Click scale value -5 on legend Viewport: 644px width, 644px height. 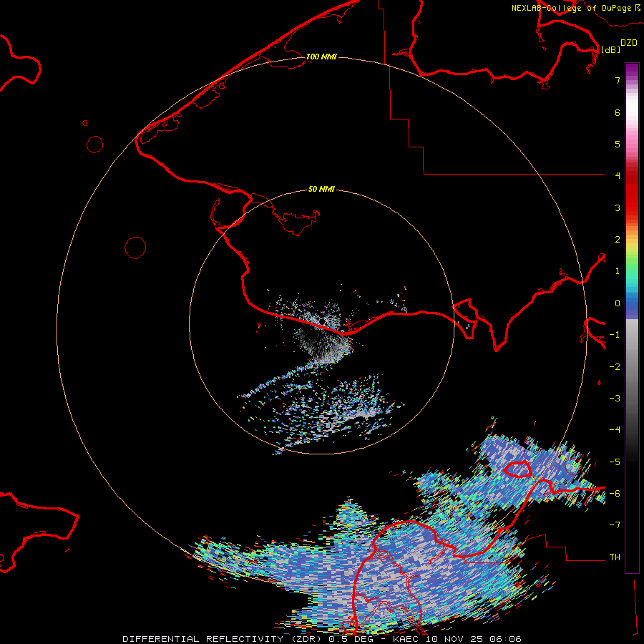point(615,462)
